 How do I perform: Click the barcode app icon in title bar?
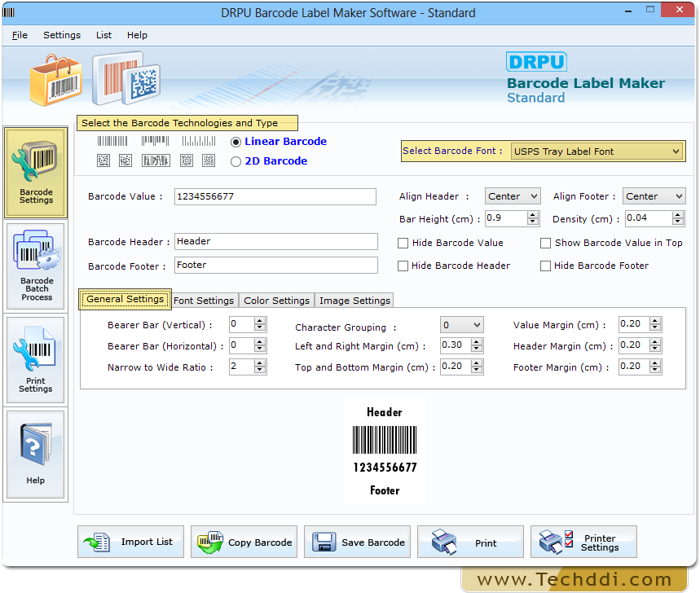tap(9, 12)
